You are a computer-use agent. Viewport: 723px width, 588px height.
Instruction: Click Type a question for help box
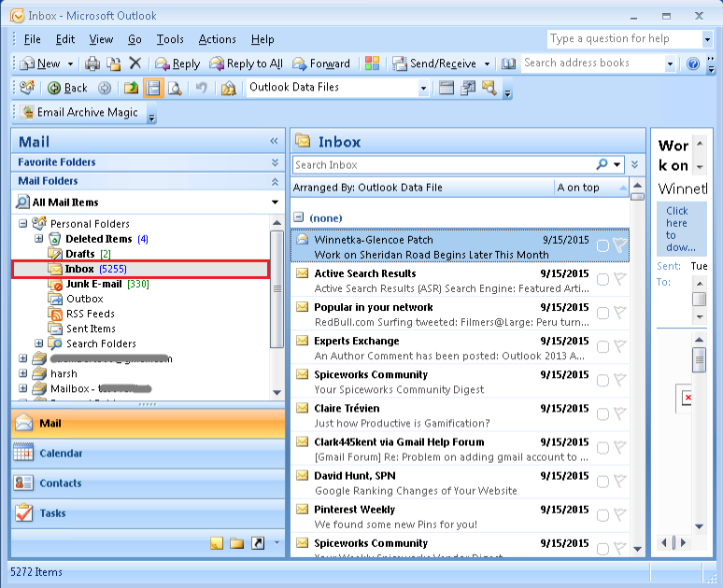624,39
